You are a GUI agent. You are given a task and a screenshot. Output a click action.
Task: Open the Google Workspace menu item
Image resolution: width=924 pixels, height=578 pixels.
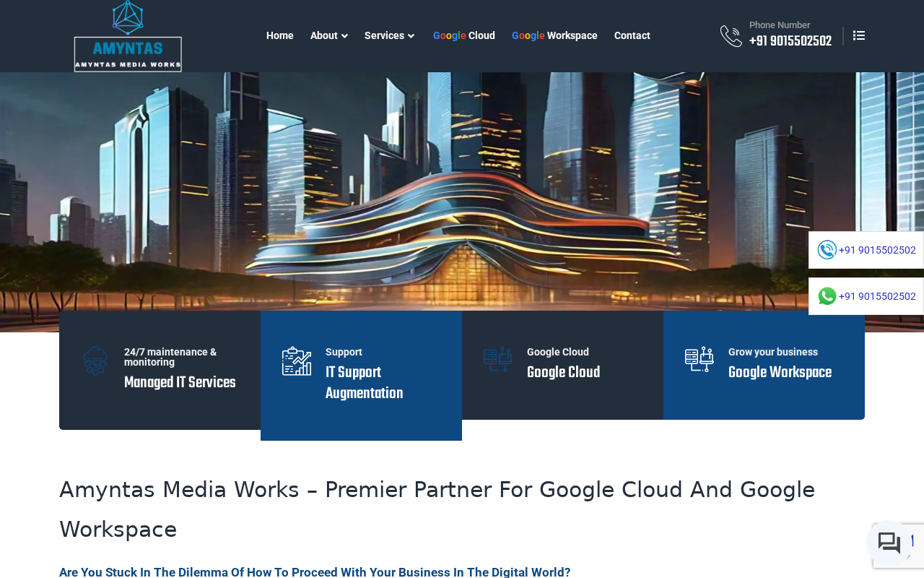point(554,35)
